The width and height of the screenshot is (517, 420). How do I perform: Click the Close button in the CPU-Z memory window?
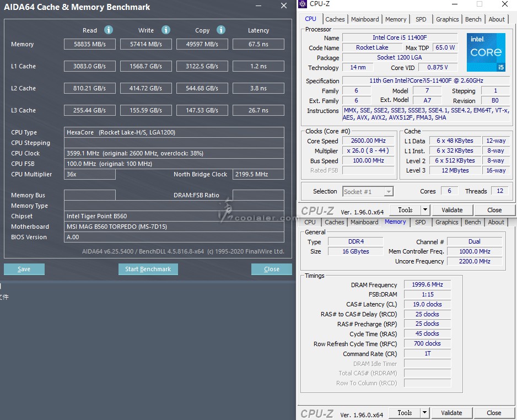pyautogui.click(x=494, y=413)
